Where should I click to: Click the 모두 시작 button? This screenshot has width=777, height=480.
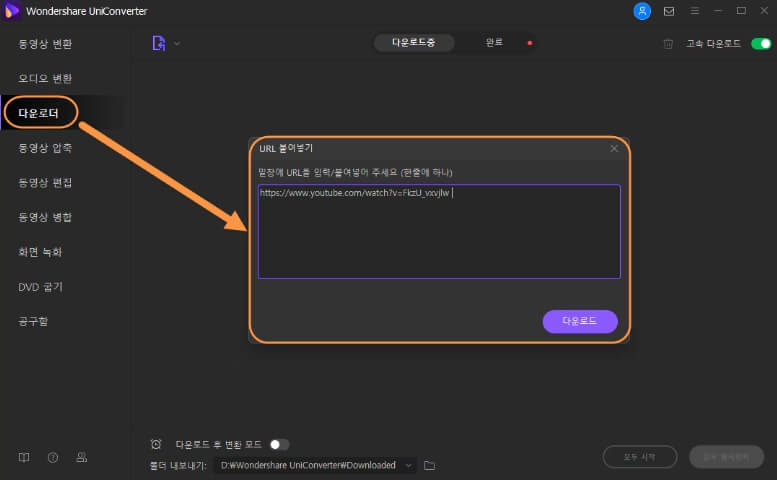(x=640, y=456)
